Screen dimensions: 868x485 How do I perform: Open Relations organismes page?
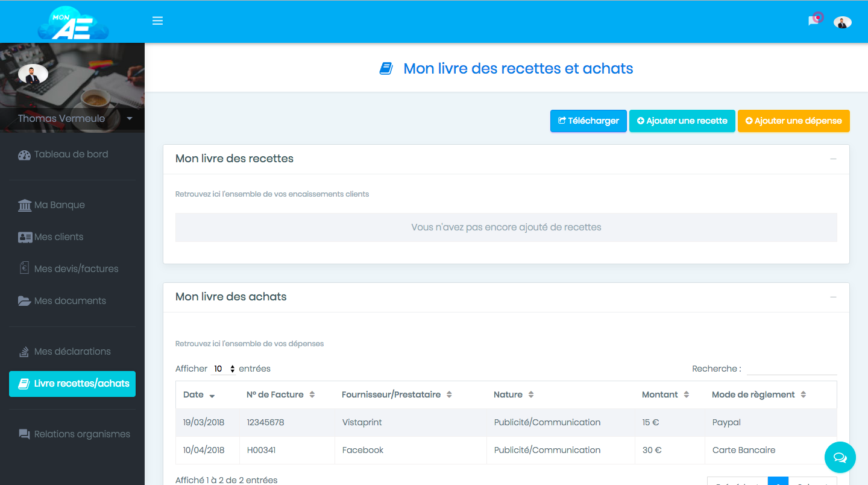pyautogui.click(x=74, y=434)
